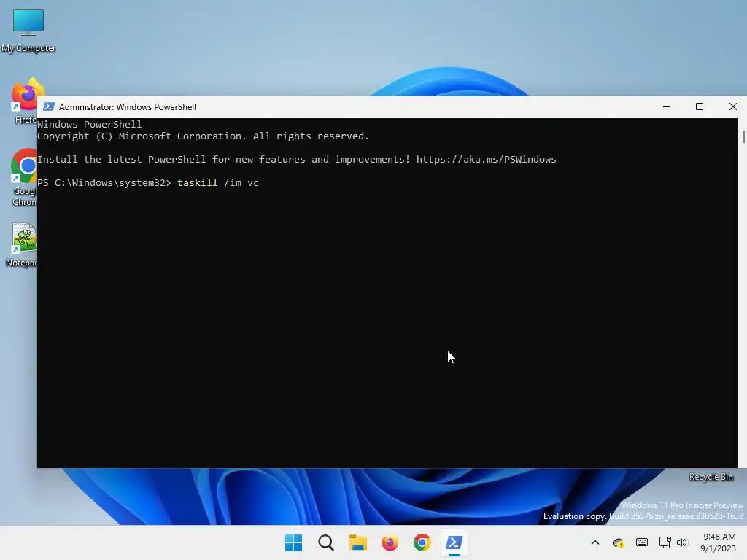Select the Firefox desktop shortcut

click(x=24, y=100)
